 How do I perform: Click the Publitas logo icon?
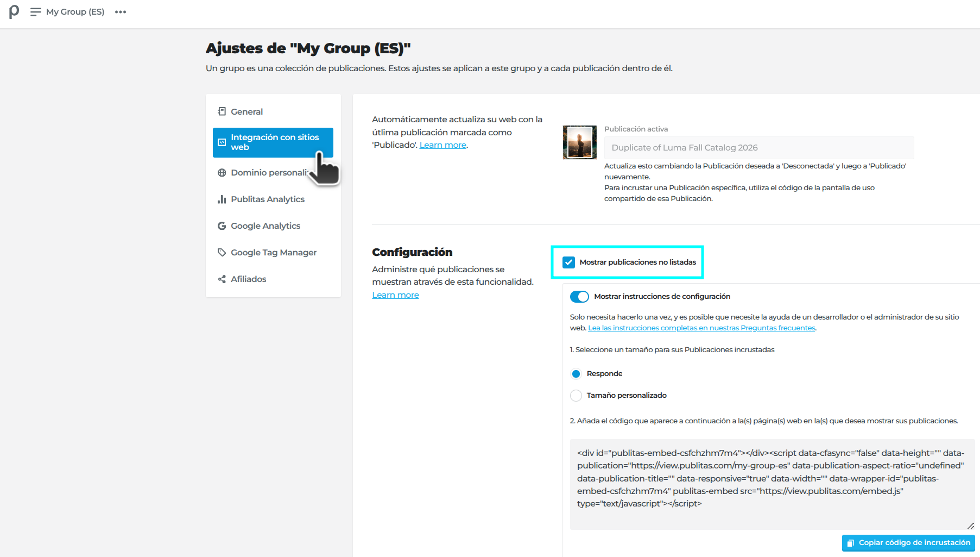pyautogui.click(x=14, y=11)
